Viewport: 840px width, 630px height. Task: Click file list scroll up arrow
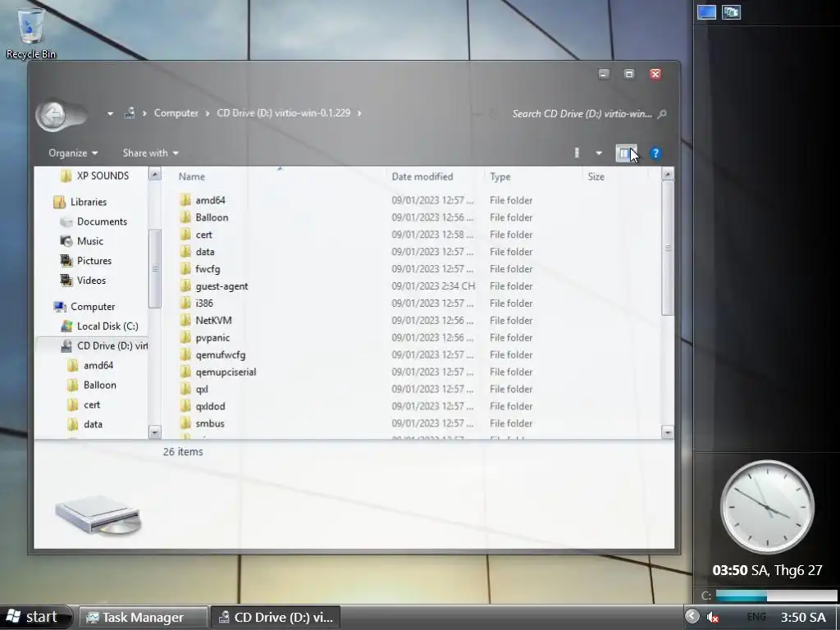pos(668,174)
